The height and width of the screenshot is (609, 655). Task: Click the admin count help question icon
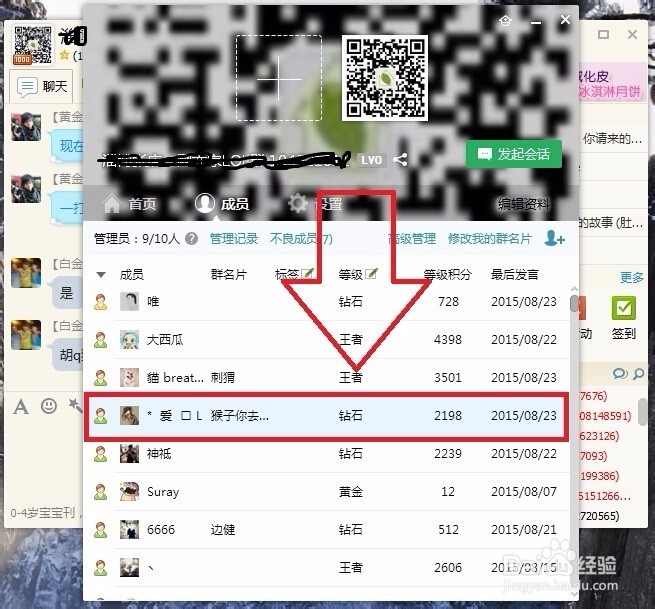click(192, 239)
